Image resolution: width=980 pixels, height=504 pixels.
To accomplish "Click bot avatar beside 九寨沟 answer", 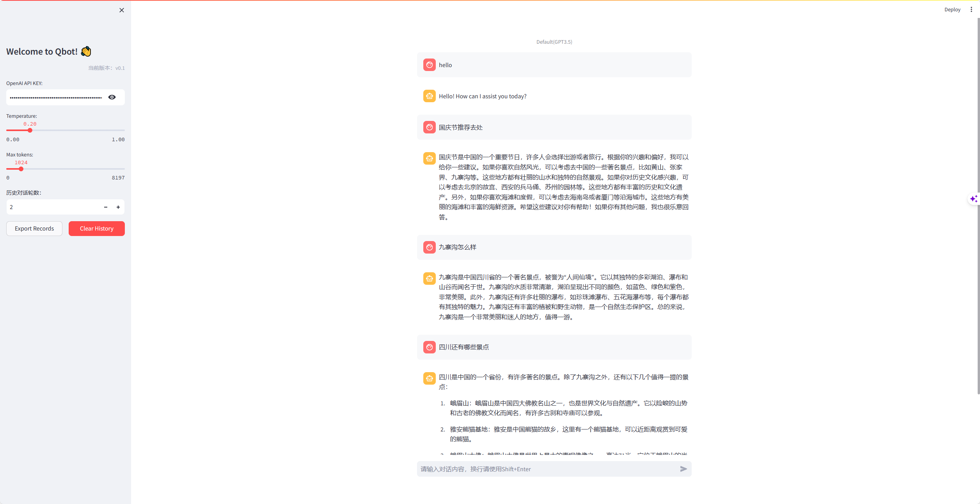I will pyautogui.click(x=429, y=278).
